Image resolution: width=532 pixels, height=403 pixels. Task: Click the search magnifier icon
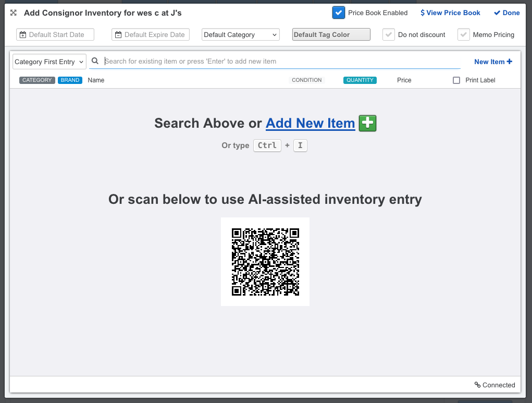tap(95, 61)
